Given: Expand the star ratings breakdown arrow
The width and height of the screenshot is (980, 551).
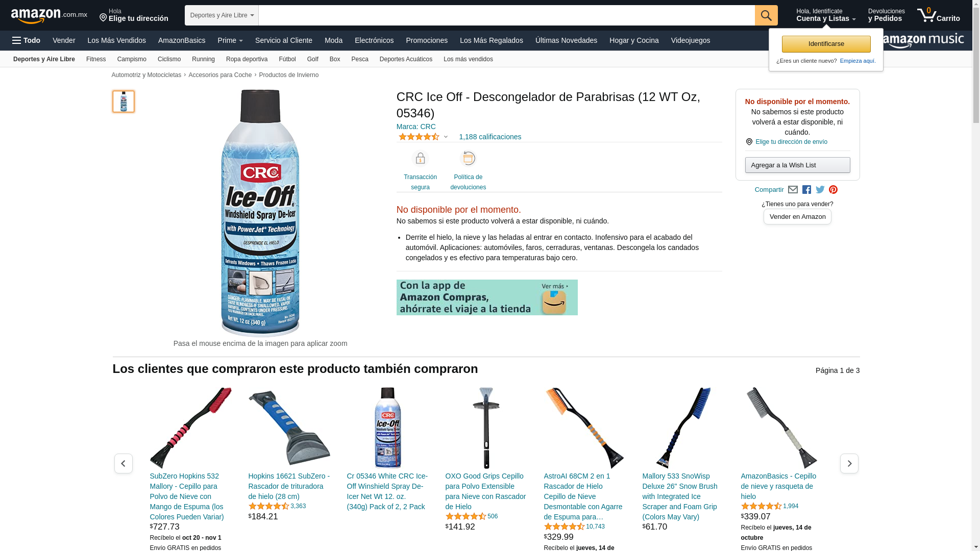Looking at the screenshot, I should point(446,137).
